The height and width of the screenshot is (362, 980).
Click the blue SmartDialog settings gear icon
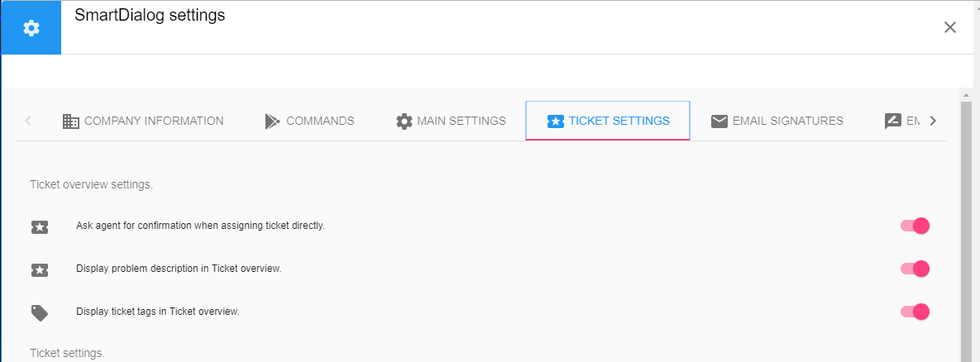(31, 28)
